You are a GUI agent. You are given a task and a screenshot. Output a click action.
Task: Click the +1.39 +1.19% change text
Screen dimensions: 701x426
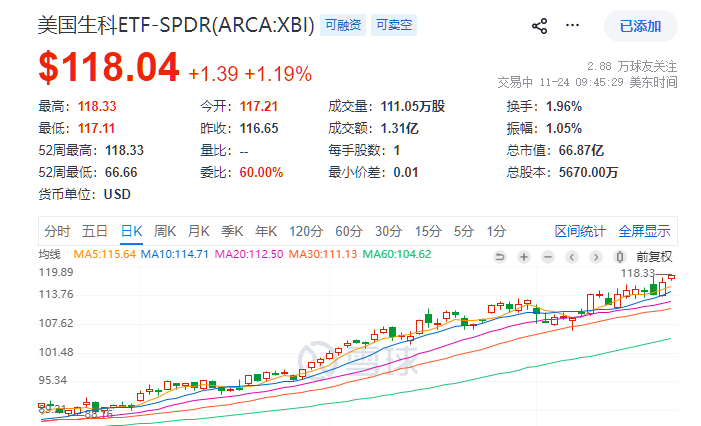pos(250,74)
